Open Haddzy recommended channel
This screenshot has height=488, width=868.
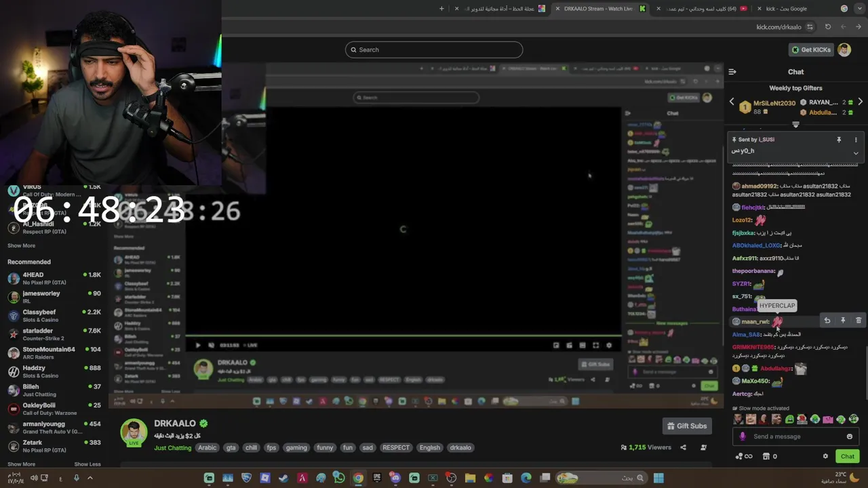tap(54, 371)
